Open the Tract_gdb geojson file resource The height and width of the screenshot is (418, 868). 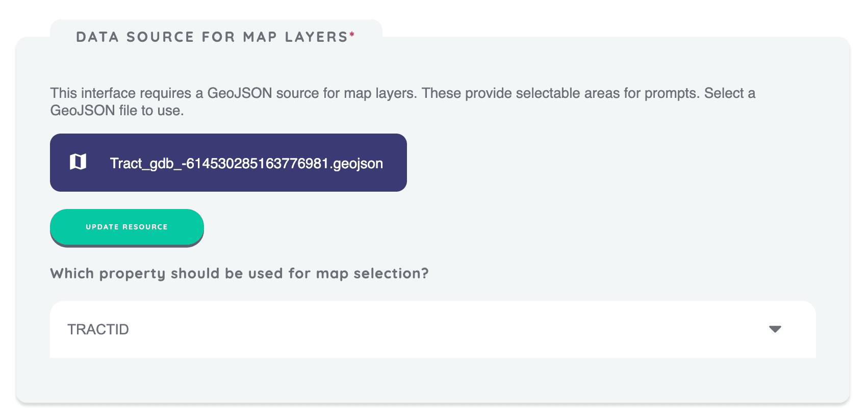[228, 163]
